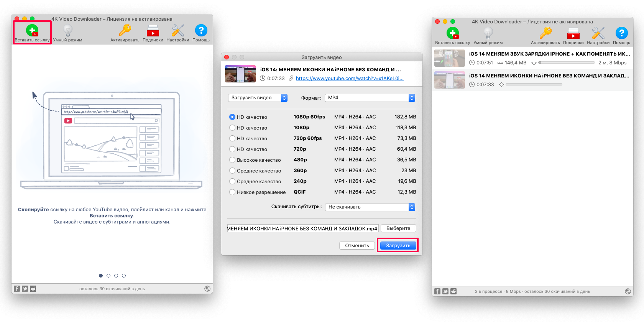The height and width of the screenshot is (322, 644).
Task: Click Activate key icon in right window
Action: (545, 33)
